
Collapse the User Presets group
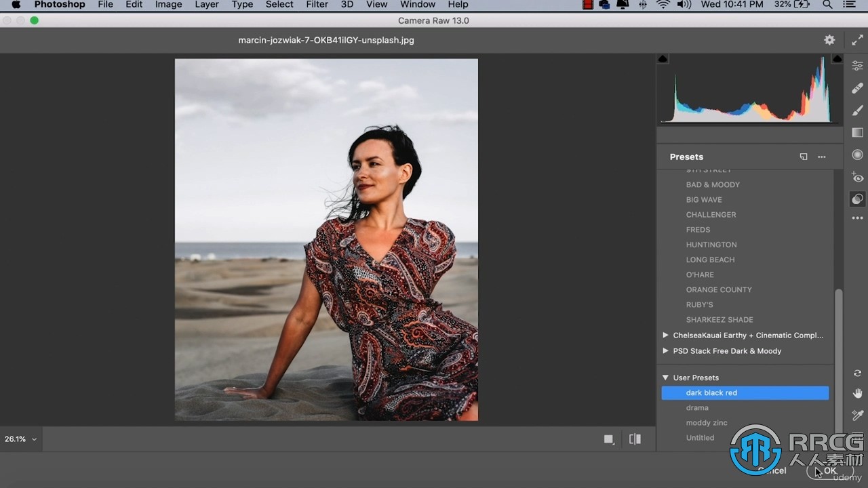coord(665,378)
